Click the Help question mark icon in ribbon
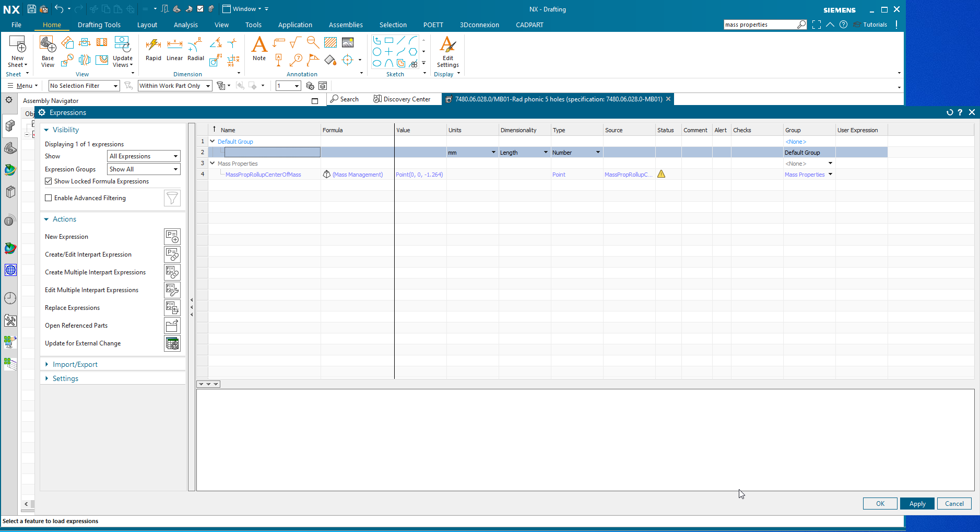This screenshot has width=980, height=532. pyautogui.click(x=843, y=25)
